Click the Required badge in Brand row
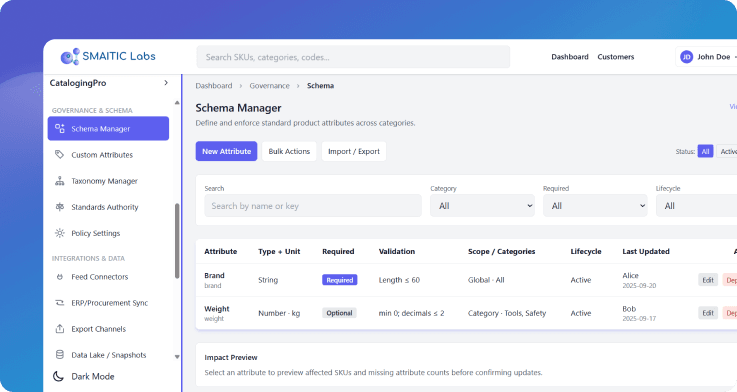 coord(339,280)
